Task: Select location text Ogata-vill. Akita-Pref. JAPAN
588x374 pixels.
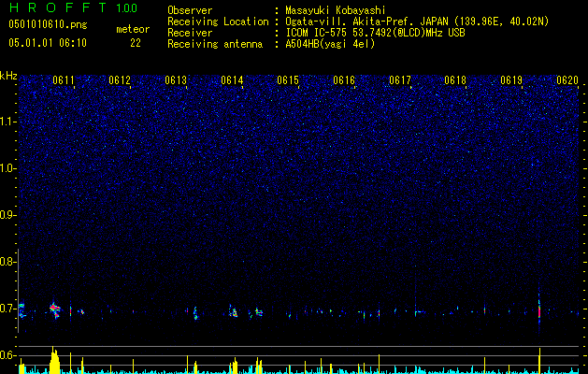Action: pyautogui.click(x=366, y=22)
